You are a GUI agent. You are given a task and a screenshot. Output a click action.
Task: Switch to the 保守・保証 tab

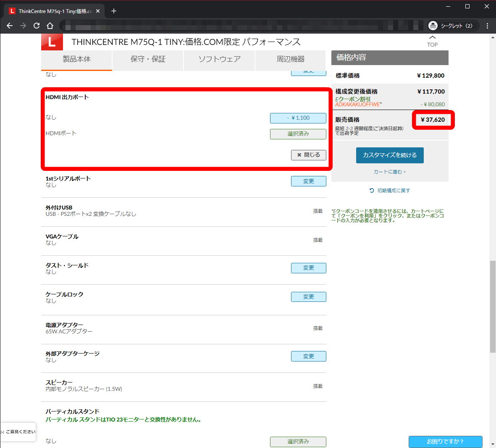pos(148,60)
